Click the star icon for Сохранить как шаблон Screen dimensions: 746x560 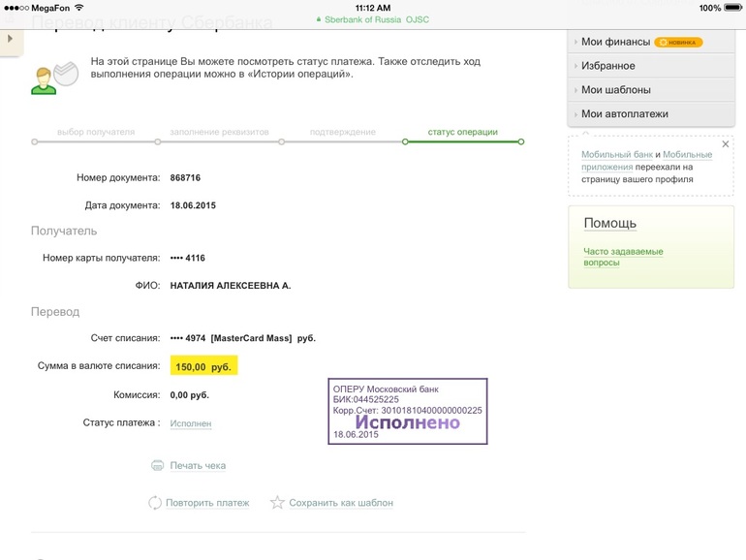point(277,503)
